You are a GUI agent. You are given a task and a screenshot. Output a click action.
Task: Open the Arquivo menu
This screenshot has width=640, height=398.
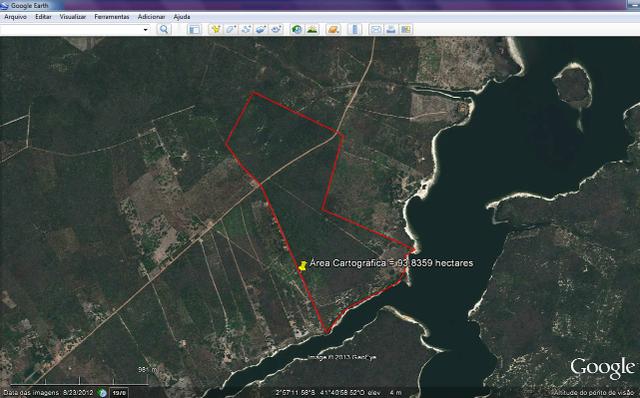click(16, 17)
